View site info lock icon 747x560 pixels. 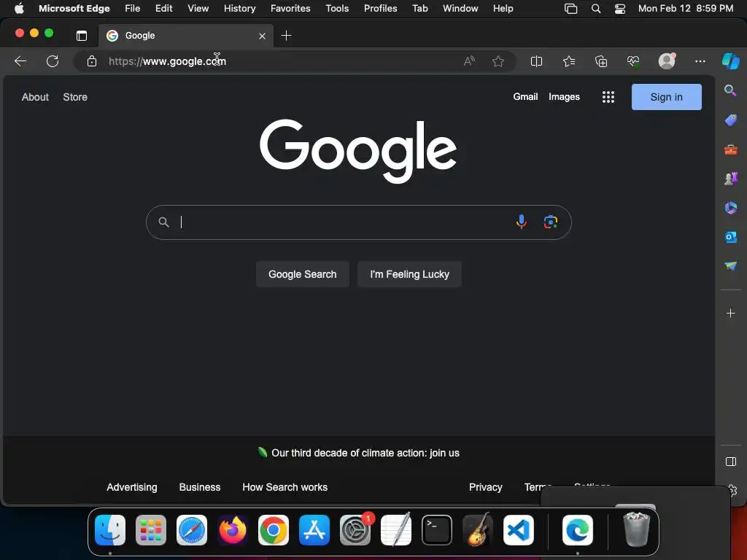pyautogui.click(x=92, y=61)
